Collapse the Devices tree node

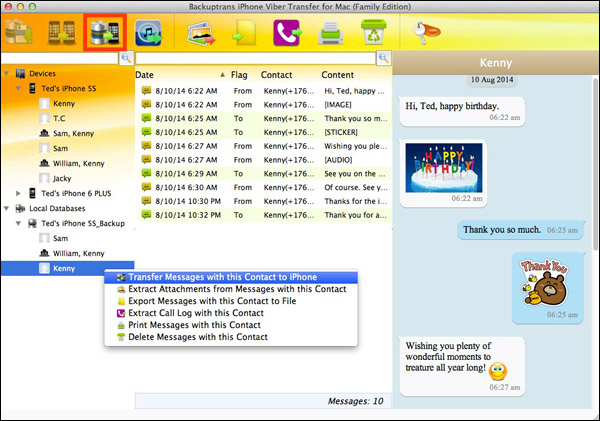(7, 73)
